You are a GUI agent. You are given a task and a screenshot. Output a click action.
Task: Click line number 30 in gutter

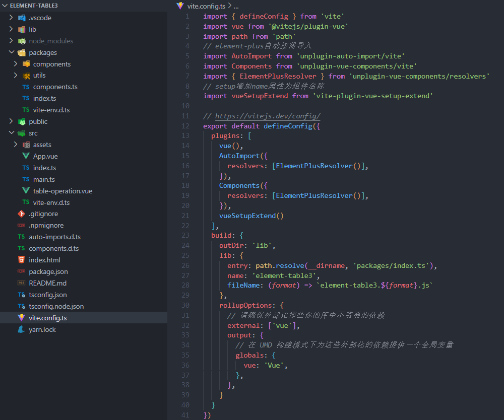click(185, 305)
